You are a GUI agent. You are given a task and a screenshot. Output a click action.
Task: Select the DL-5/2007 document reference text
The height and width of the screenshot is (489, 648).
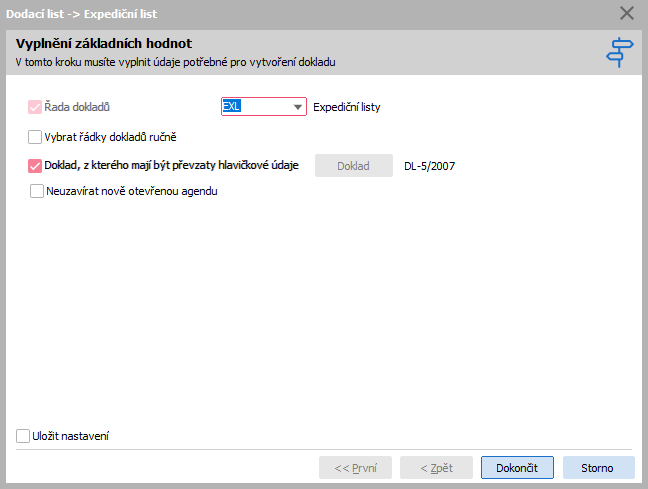click(429, 166)
